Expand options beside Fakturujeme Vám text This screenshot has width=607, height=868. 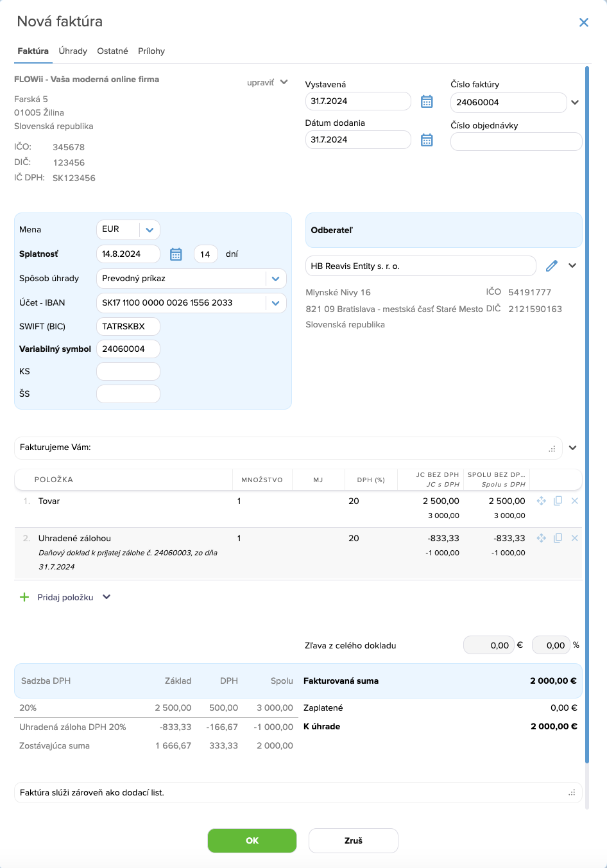pos(573,447)
